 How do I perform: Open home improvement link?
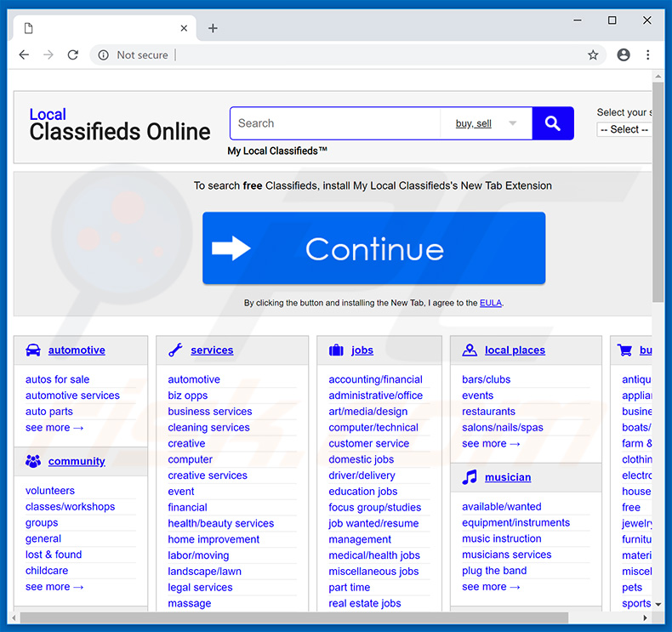pos(214,539)
